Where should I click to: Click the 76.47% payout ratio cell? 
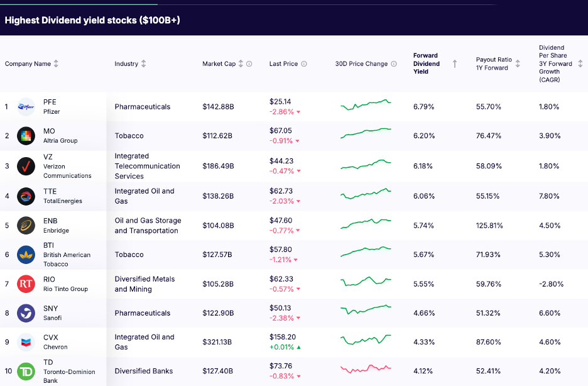(x=489, y=136)
